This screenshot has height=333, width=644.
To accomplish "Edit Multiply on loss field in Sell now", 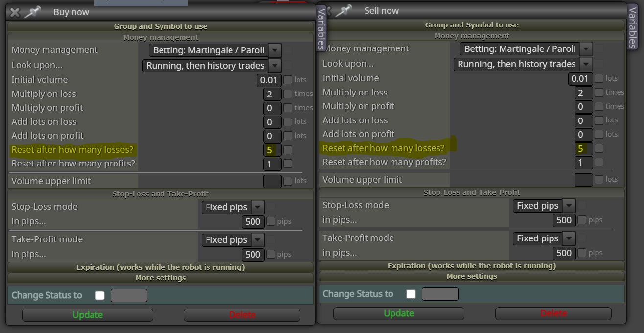I will [584, 93].
